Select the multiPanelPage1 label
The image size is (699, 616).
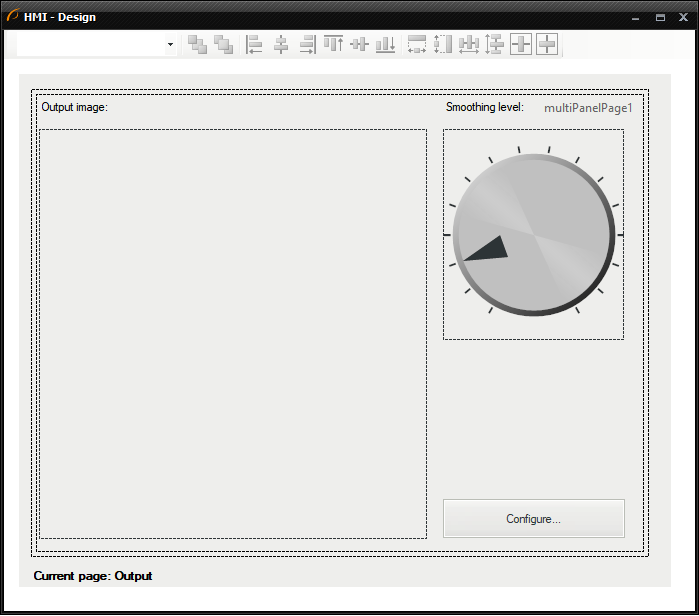pos(588,108)
